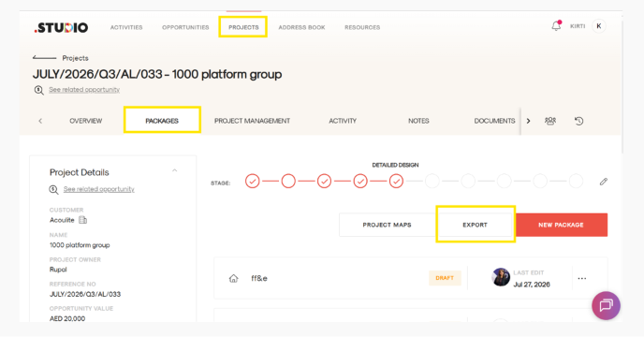
Task: Click the Draft status badge on ff&e
Action: coord(445,278)
